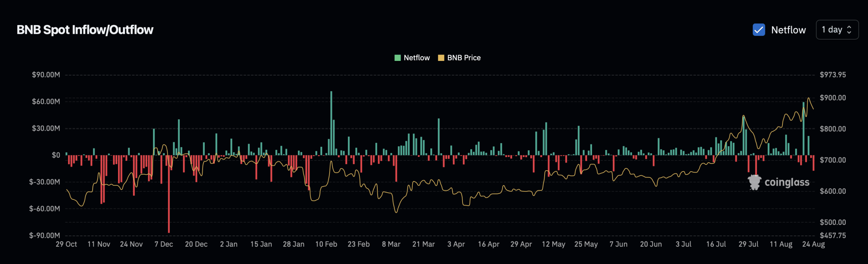Uncheck the Netflow checkbox

(758, 30)
